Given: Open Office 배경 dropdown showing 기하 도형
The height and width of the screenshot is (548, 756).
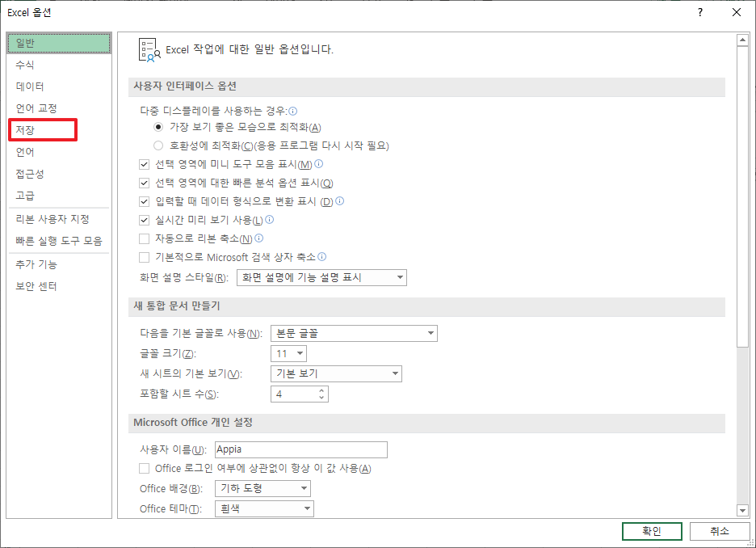Looking at the screenshot, I should [x=262, y=488].
